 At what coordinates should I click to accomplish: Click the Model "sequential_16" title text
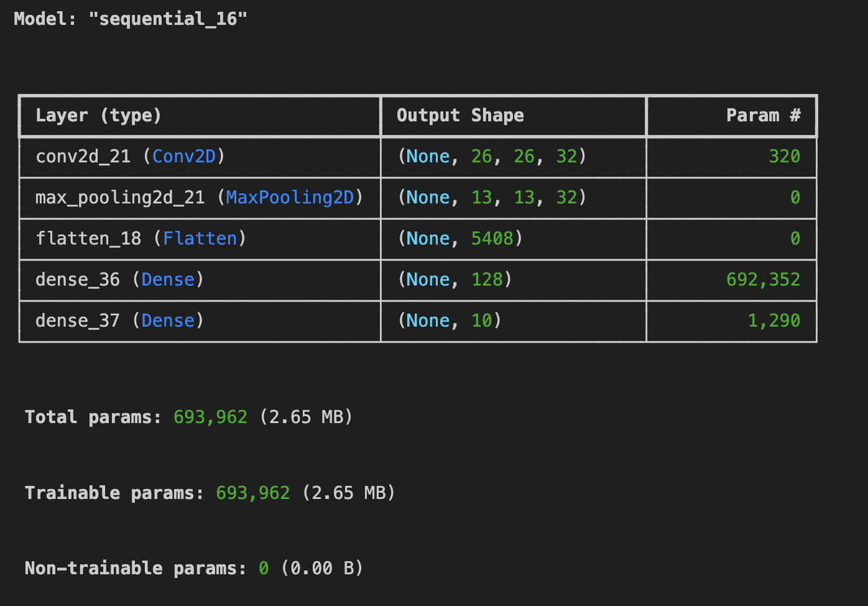click(131, 19)
